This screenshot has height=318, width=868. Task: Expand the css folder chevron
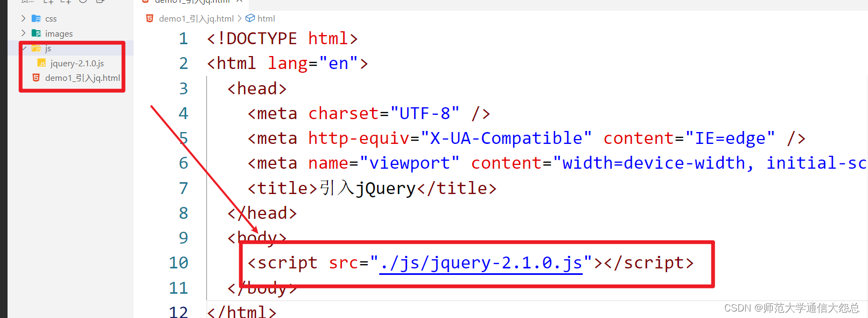pyautogui.click(x=23, y=18)
